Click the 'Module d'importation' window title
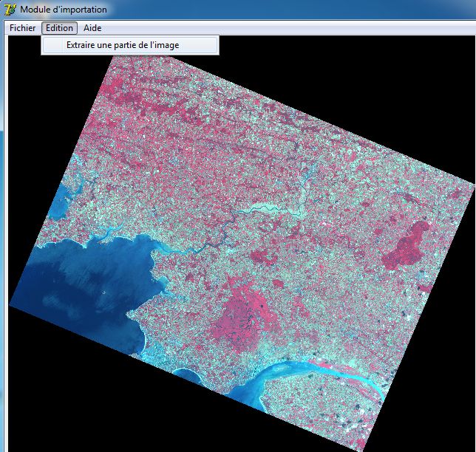The height and width of the screenshot is (452, 476). tap(64, 10)
